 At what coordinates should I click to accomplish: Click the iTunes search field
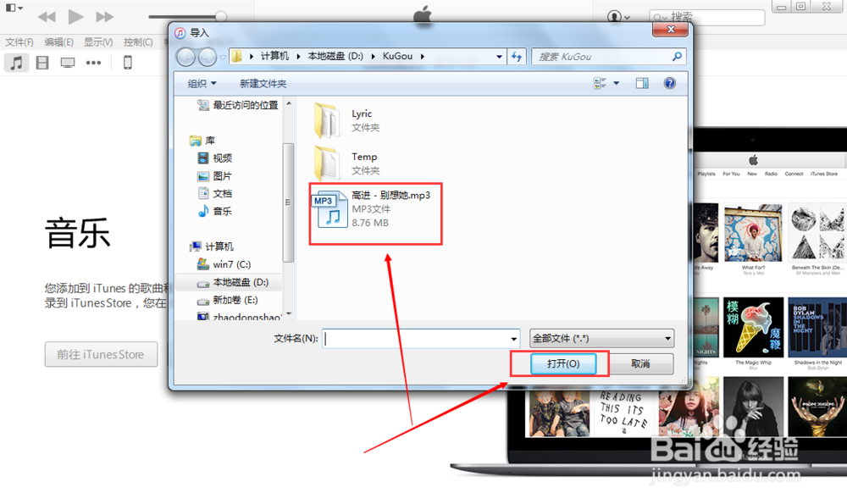[x=707, y=17]
